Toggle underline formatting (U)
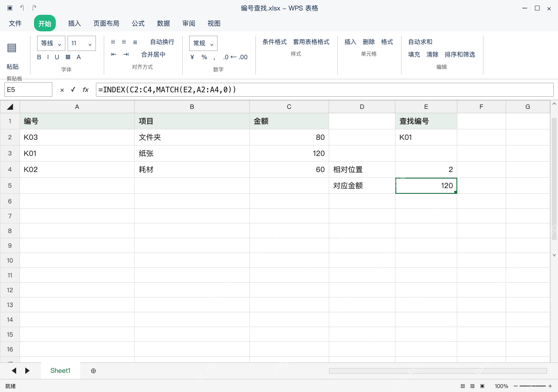 click(x=57, y=57)
